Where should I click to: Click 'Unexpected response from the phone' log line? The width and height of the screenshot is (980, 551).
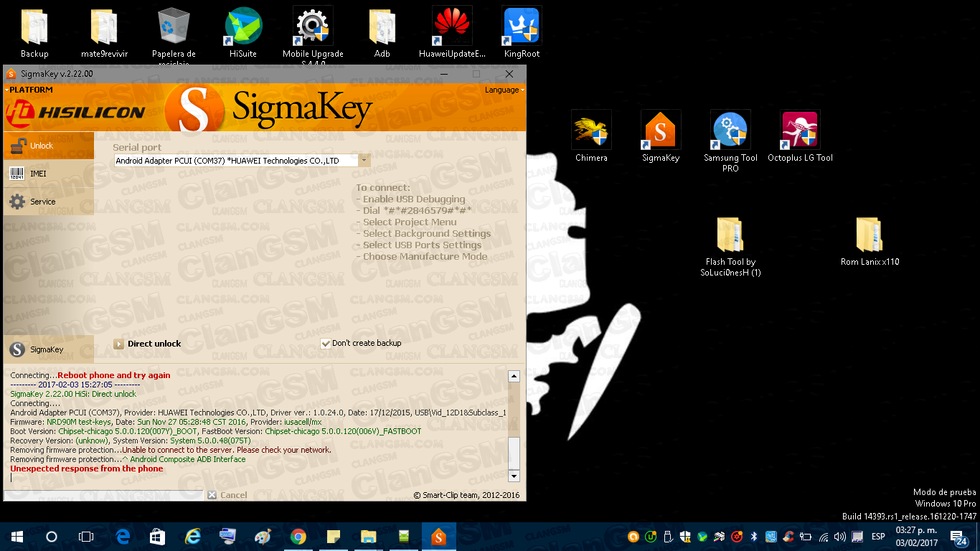(87, 468)
